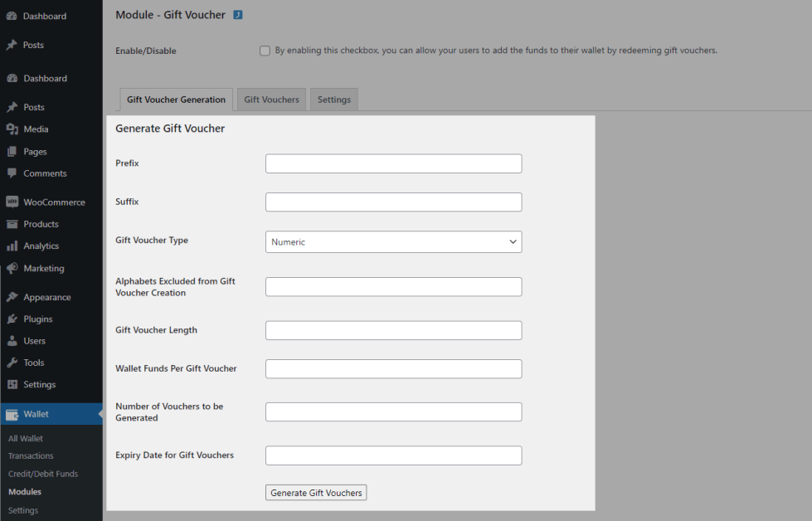
Task: Focus the Expiry Date for Gift Vouchers field
Action: (x=393, y=455)
